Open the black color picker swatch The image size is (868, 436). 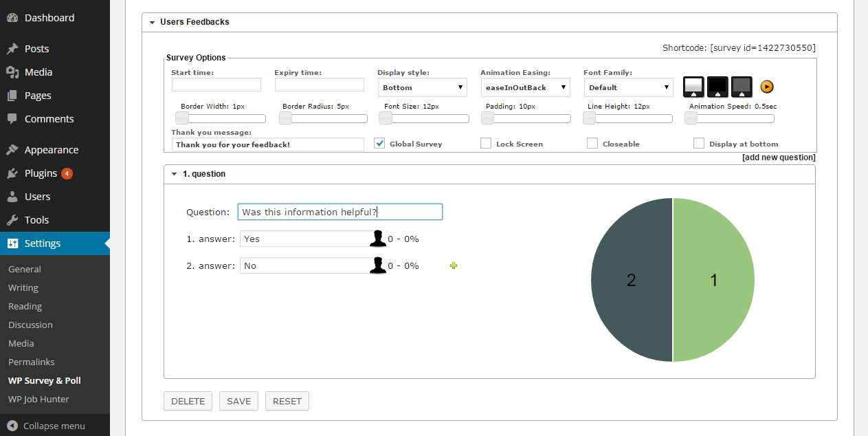pyautogui.click(x=717, y=87)
